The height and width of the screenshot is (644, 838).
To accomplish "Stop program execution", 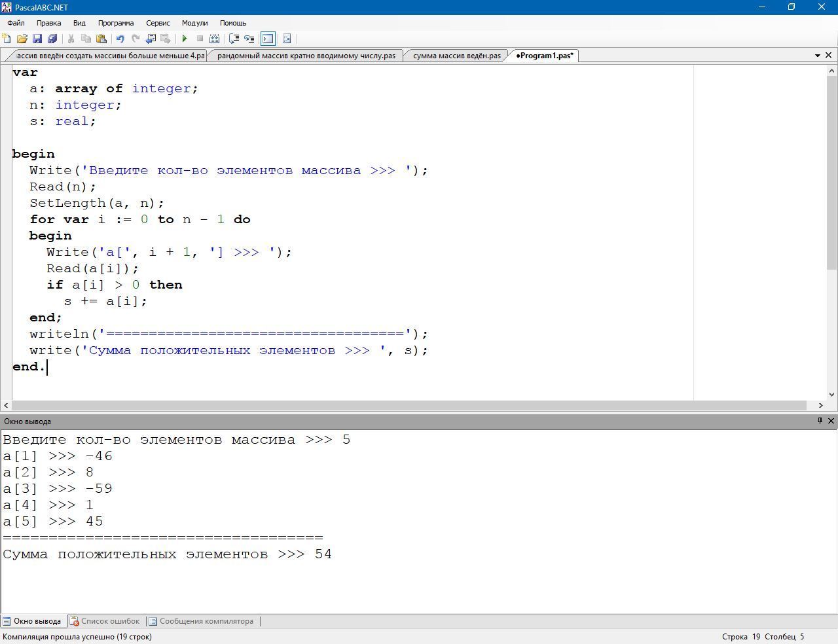I will tap(200, 39).
